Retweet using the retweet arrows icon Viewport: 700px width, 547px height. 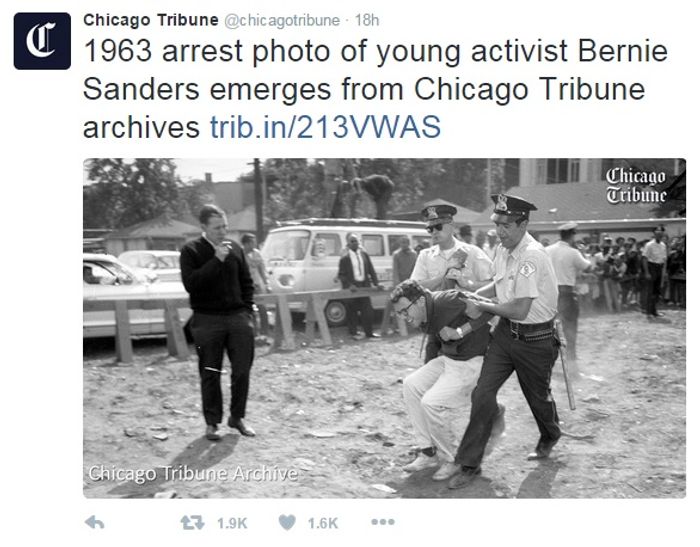click(192, 522)
